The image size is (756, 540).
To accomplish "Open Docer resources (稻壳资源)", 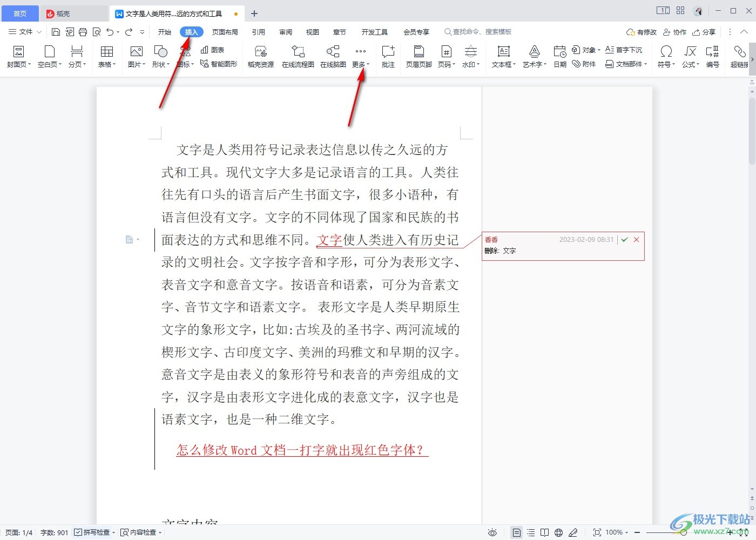I will [x=261, y=56].
